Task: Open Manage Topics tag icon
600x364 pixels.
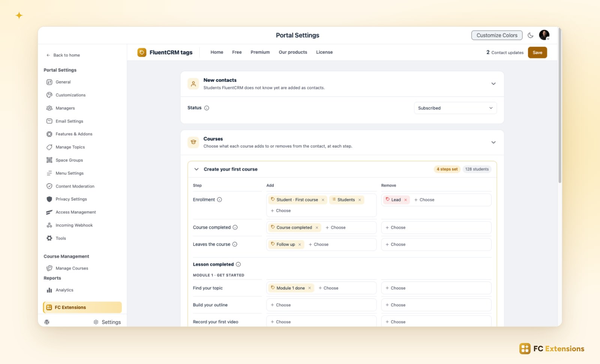Action: 49,147
